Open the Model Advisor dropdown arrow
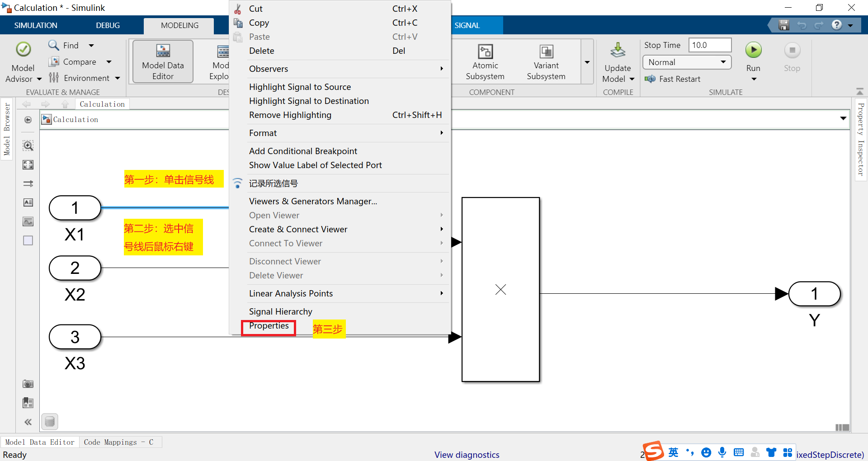The width and height of the screenshot is (868, 461). [39, 79]
